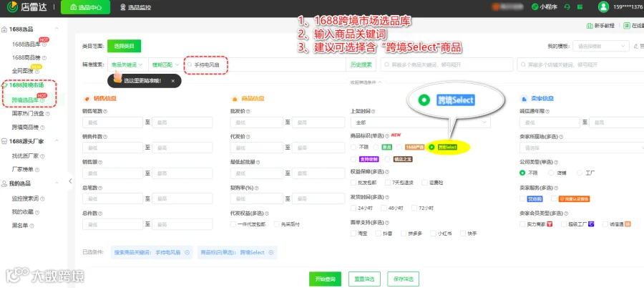Click help icon beside 1688选品库
Image resolution: width=644 pixels, height=288 pixels.
point(44,44)
